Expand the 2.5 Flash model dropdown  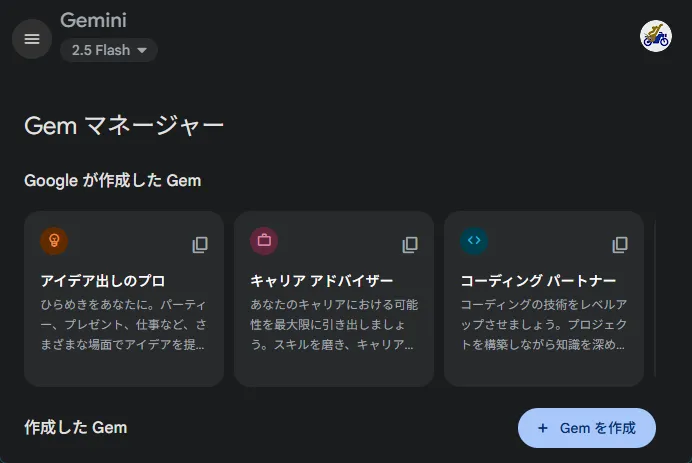point(109,50)
